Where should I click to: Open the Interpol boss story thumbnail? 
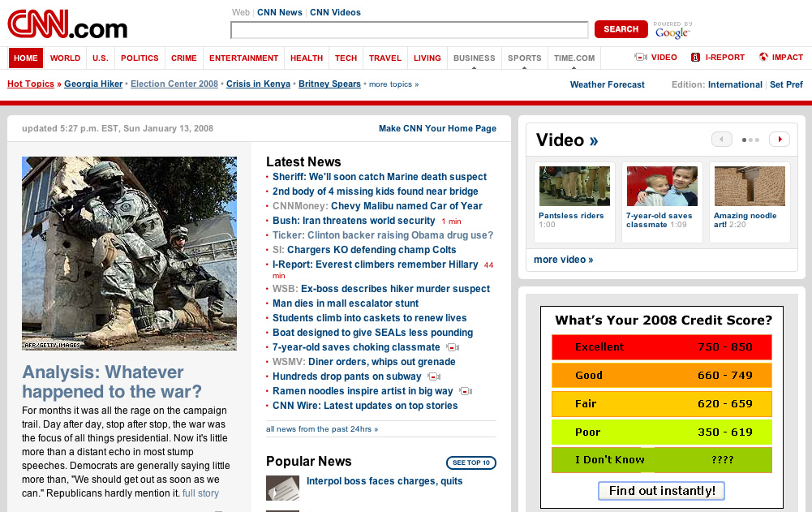tap(283, 488)
